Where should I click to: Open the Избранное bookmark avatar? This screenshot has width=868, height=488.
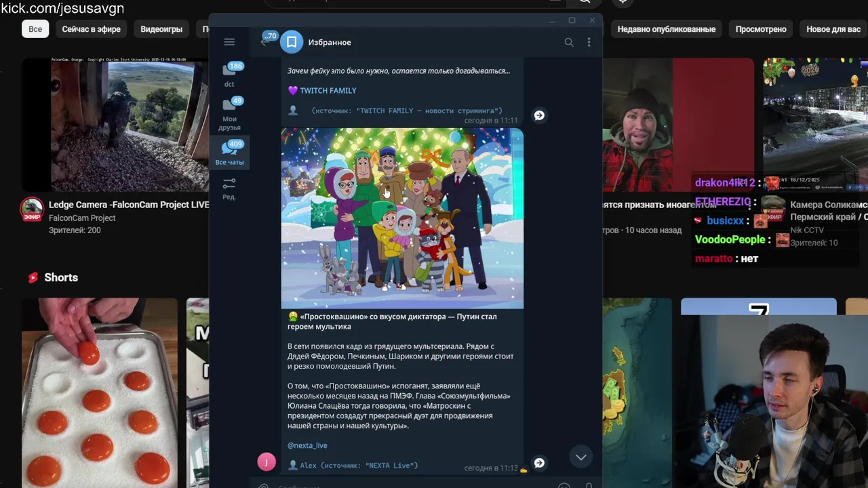[x=292, y=42]
